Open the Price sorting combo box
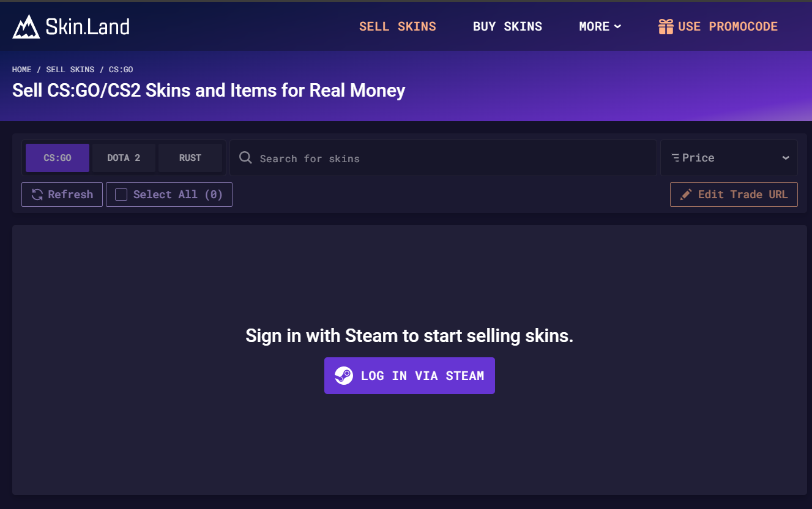This screenshot has width=812, height=509. [729, 158]
